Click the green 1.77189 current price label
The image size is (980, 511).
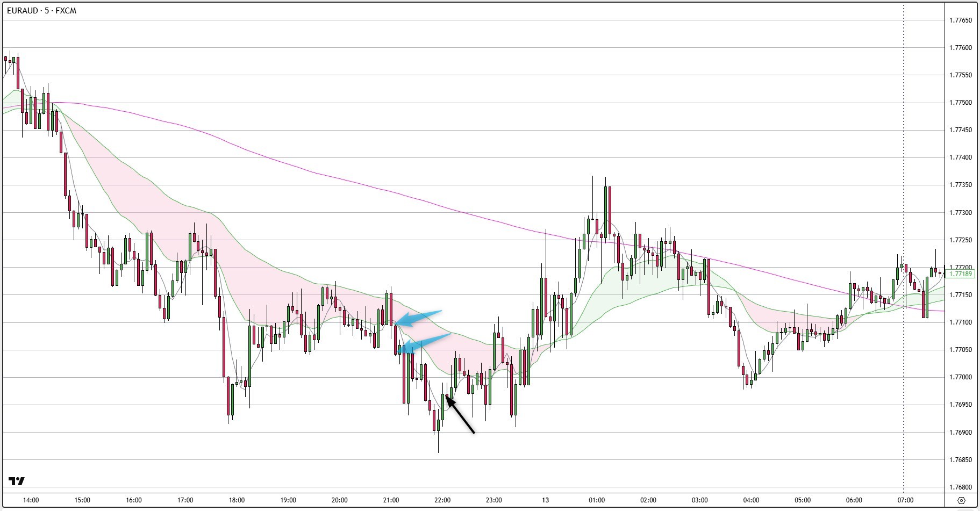pyautogui.click(x=961, y=274)
